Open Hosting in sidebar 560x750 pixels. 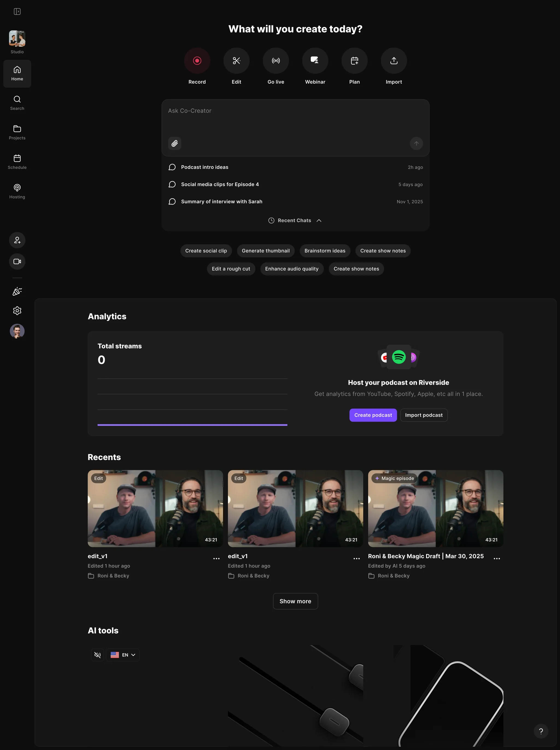coord(17,192)
